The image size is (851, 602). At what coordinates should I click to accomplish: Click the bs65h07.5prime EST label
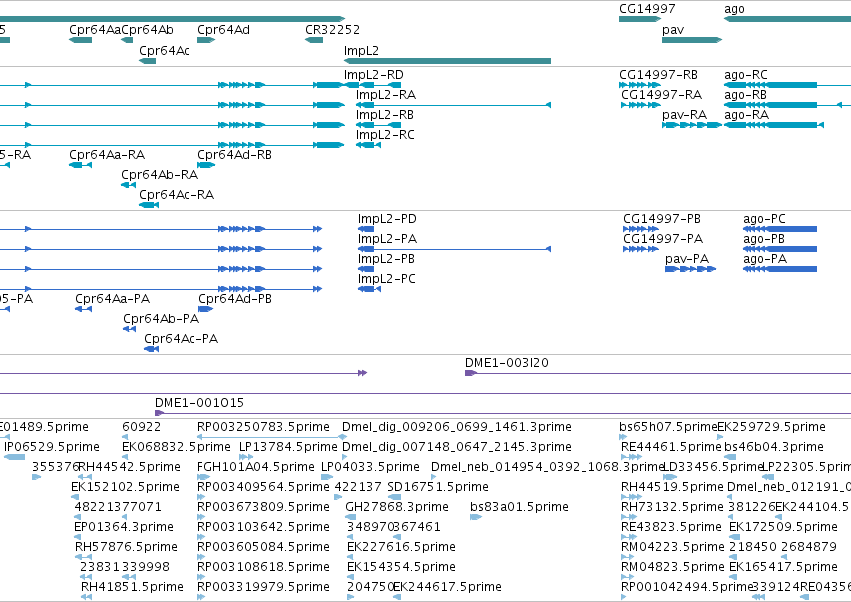[x=668, y=427]
